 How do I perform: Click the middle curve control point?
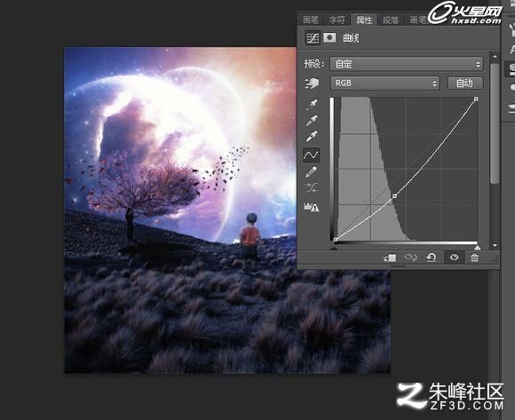394,196
